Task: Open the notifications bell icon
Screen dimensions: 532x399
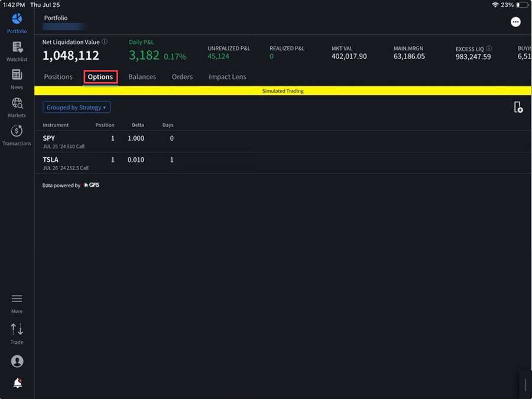Action: point(17,384)
